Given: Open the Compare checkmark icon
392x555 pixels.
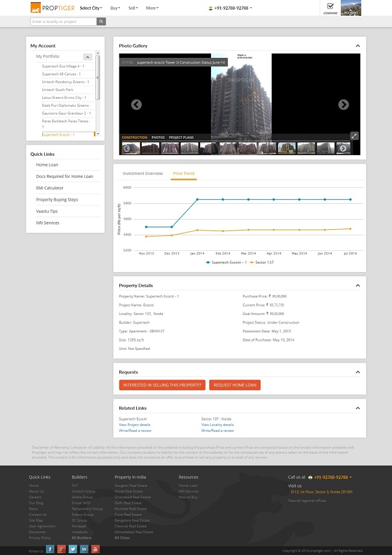Looking at the screenshot, I should (330, 8).
